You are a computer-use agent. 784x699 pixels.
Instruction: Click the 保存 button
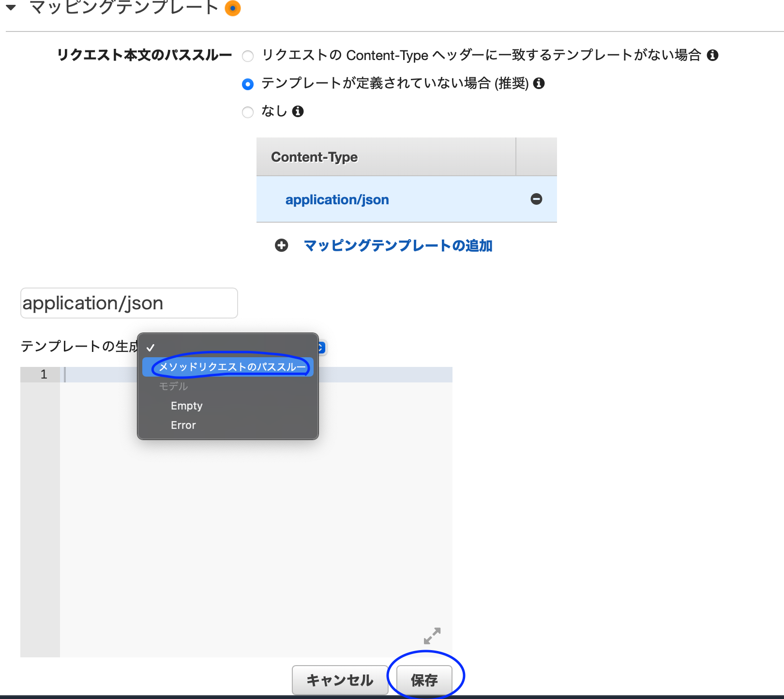(424, 680)
